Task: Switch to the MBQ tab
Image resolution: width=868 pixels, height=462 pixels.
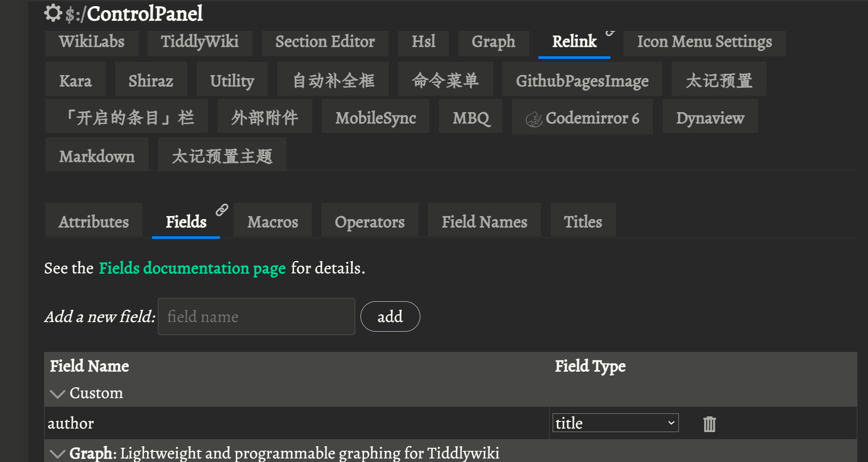Action: (471, 117)
